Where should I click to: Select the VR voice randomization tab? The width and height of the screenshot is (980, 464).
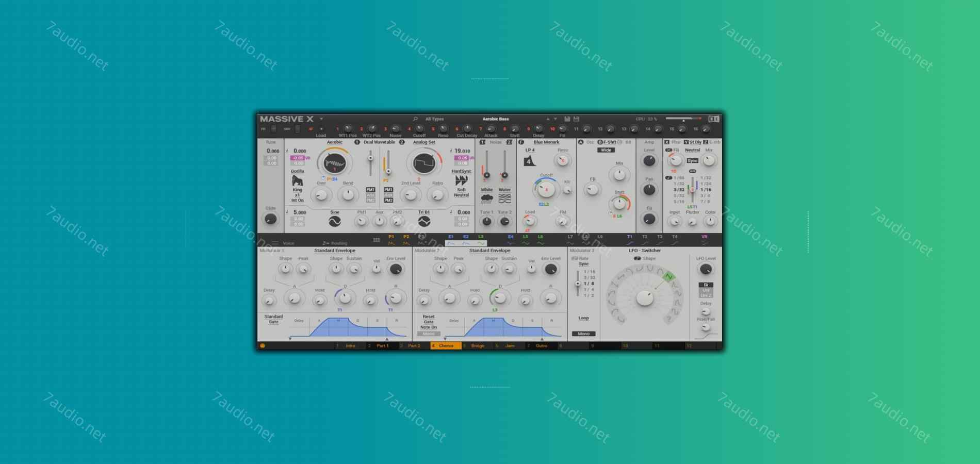(705, 240)
